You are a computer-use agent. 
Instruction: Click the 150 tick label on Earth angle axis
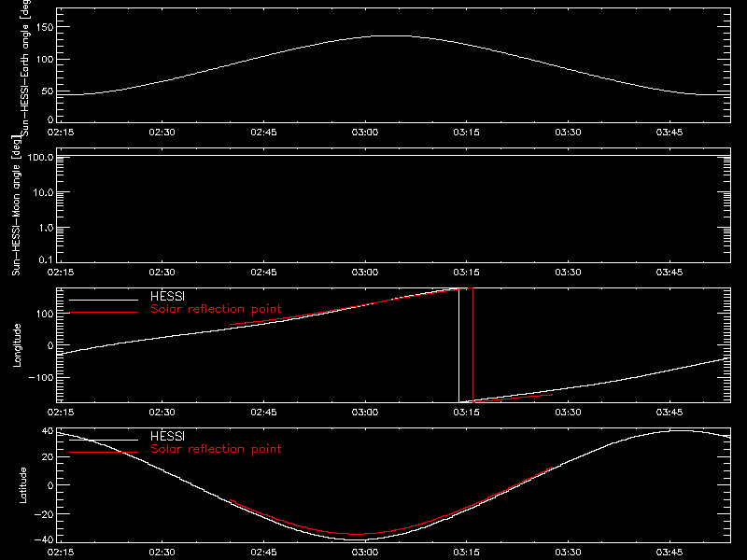tap(45, 27)
